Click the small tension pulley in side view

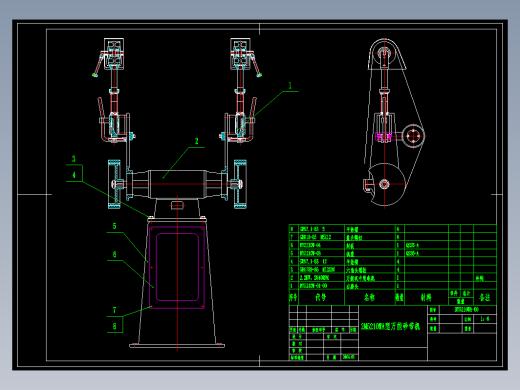[413, 136]
